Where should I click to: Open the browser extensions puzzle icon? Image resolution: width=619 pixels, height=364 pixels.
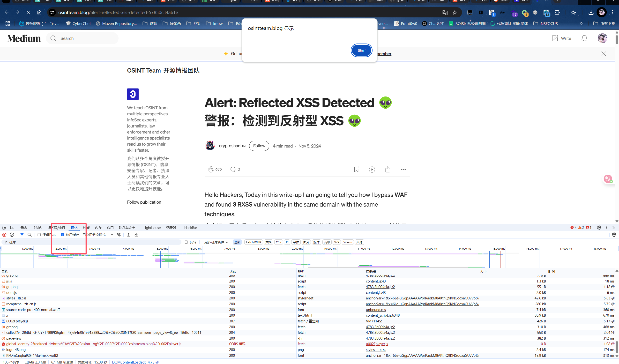tap(557, 12)
